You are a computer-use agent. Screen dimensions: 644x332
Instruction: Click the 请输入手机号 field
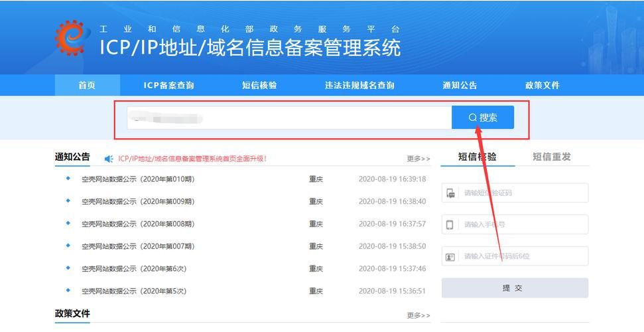pos(515,224)
